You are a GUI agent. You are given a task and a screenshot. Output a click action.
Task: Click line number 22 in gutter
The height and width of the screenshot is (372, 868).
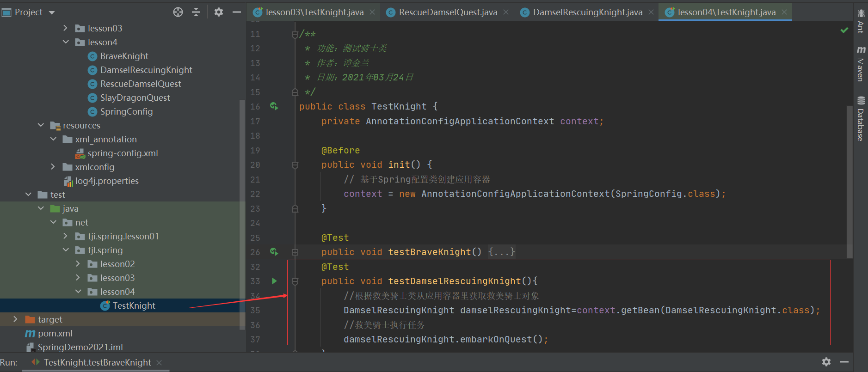[x=255, y=194]
